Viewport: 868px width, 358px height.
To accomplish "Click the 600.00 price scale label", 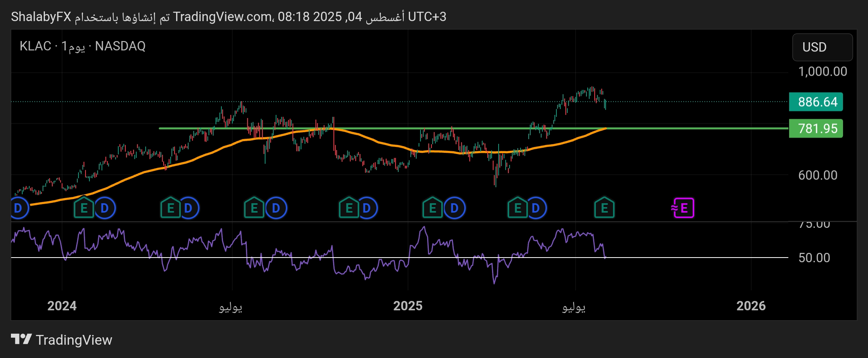I will coord(818,175).
